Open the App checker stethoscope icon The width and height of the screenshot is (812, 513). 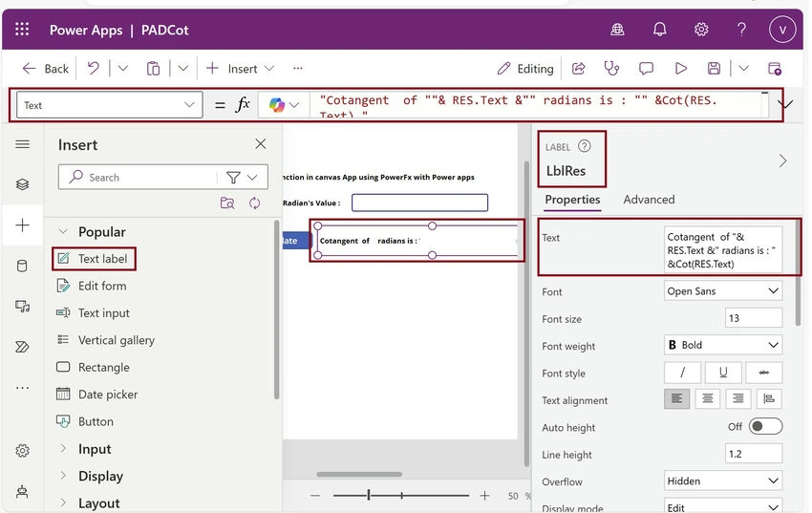pos(611,69)
